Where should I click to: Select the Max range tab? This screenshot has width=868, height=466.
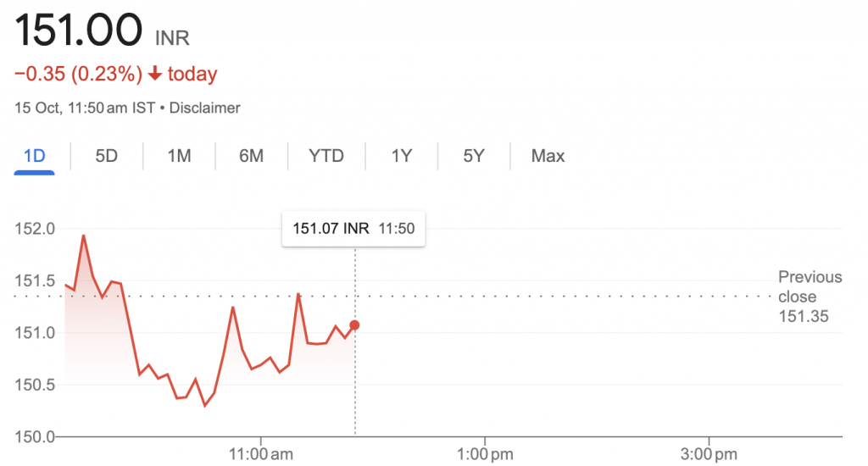[548, 156]
